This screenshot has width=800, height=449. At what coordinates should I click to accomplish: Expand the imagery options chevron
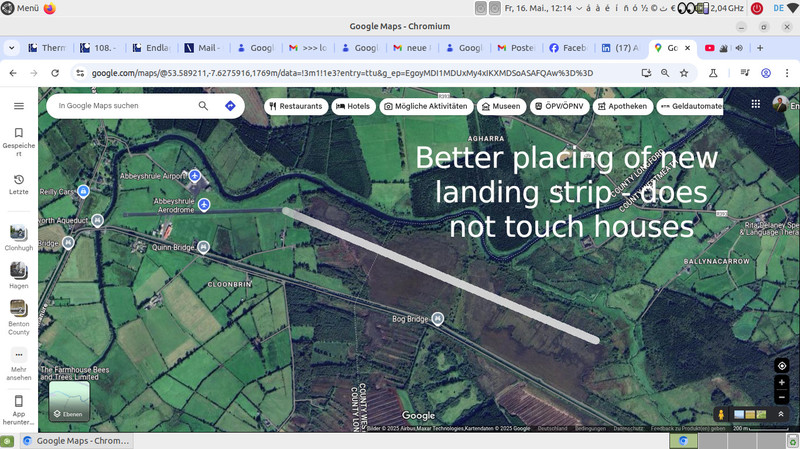pos(782,414)
